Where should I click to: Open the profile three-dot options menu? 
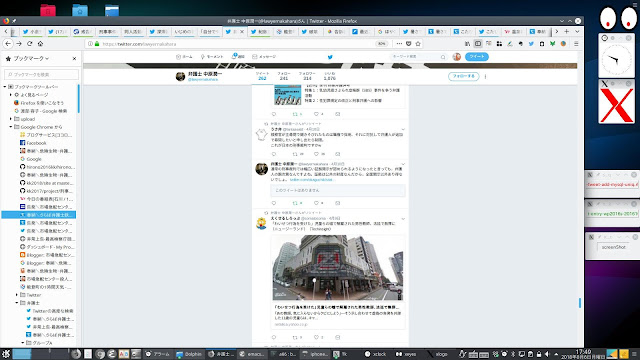tap(485, 76)
